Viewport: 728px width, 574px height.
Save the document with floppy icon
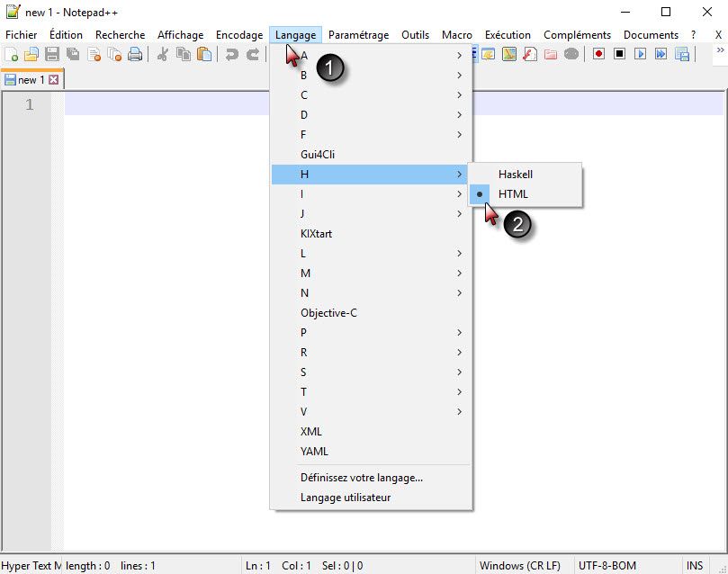[52, 54]
